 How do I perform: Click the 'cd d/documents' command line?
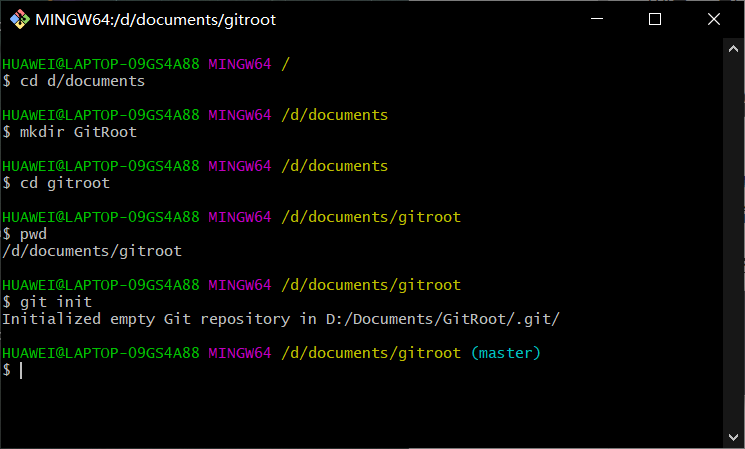[x=74, y=81]
